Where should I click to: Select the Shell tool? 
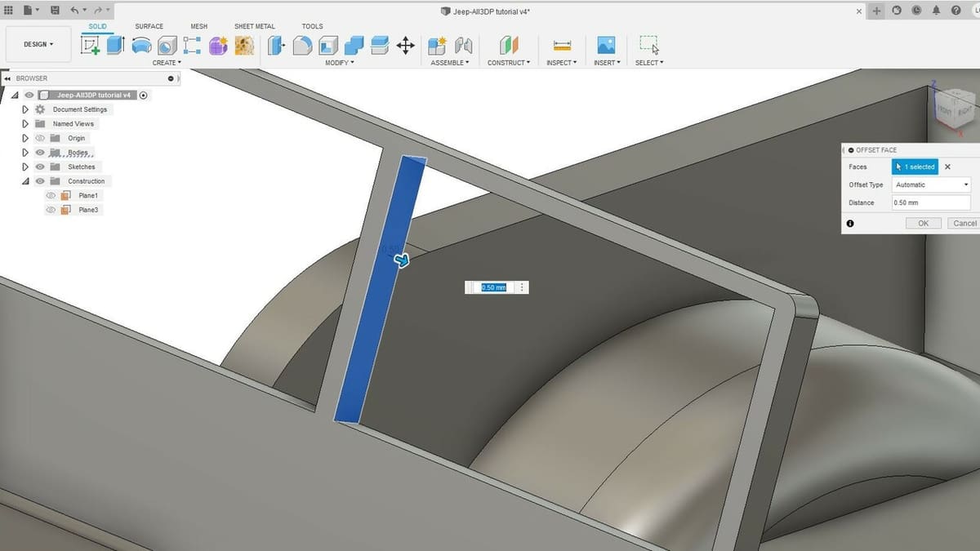click(328, 45)
